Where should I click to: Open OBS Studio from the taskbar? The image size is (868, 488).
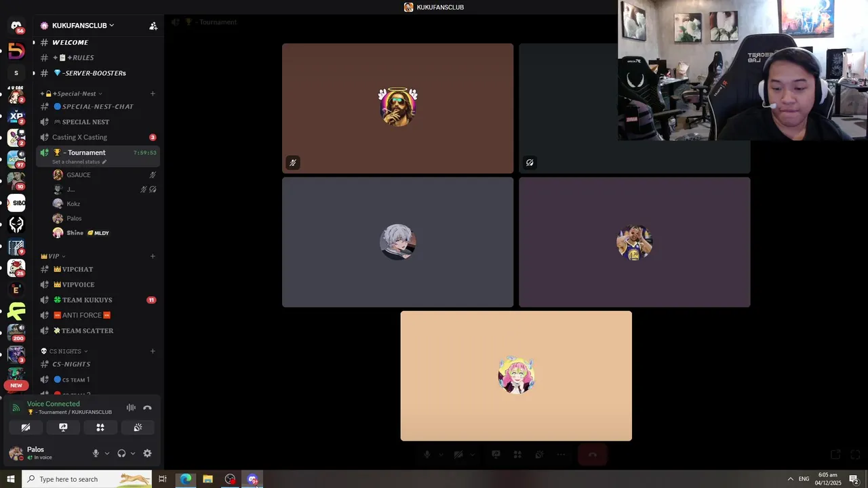click(230, 479)
